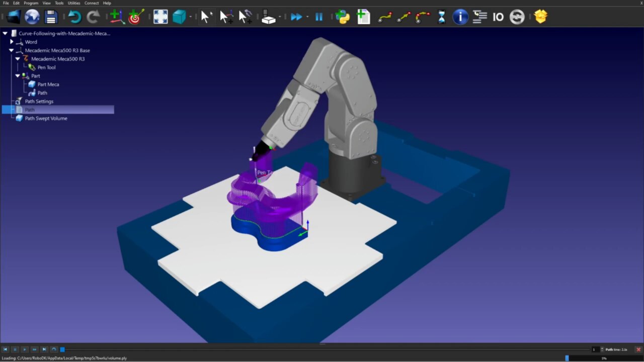Open the Connect menu
Viewport: 644px width, 362px height.
pyautogui.click(x=92, y=3)
